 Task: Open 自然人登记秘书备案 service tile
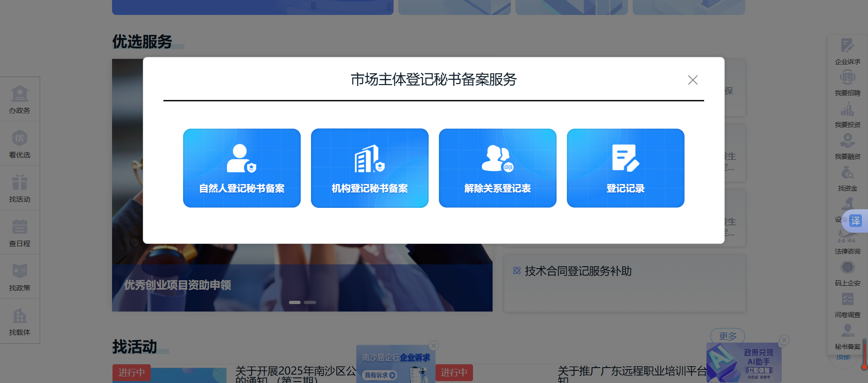point(241,168)
